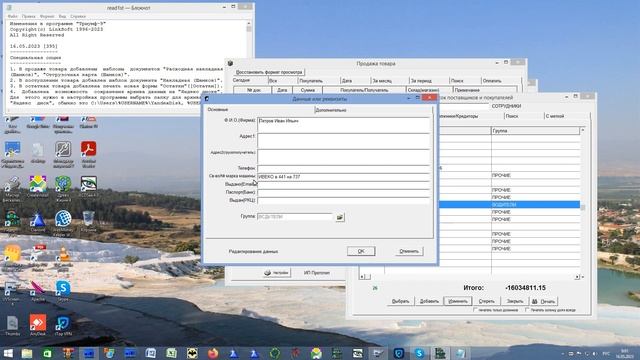
Task: Open the Справка menu in Notepad
Action: [78, 16]
